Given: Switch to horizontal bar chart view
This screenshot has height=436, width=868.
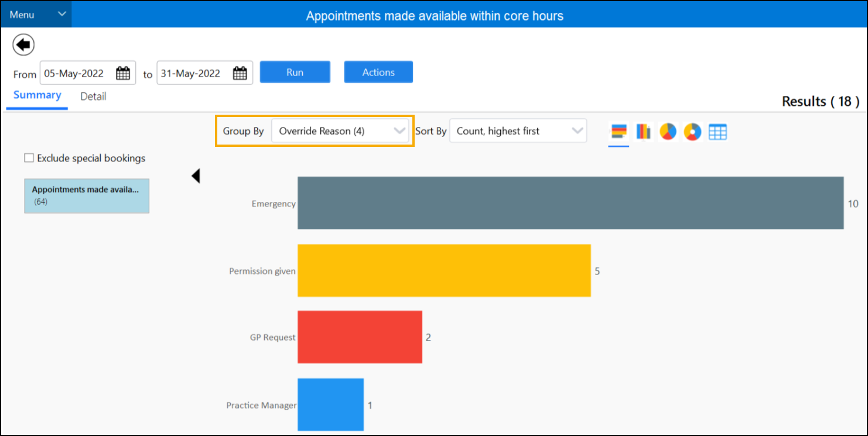Looking at the screenshot, I should click(x=618, y=132).
